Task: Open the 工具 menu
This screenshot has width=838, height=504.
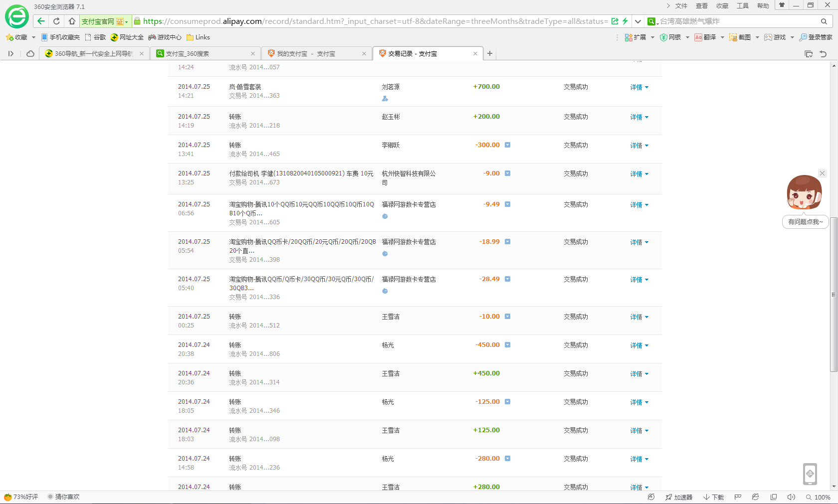Action: tap(742, 6)
